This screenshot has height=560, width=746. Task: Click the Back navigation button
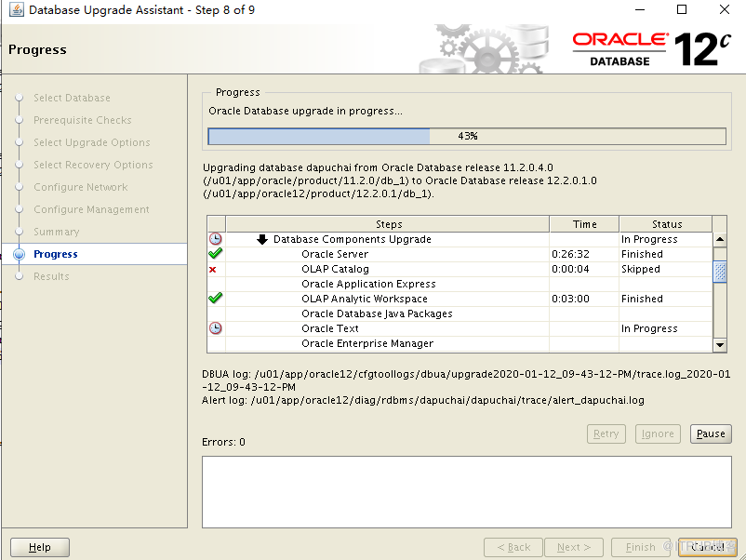pyautogui.click(x=513, y=547)
